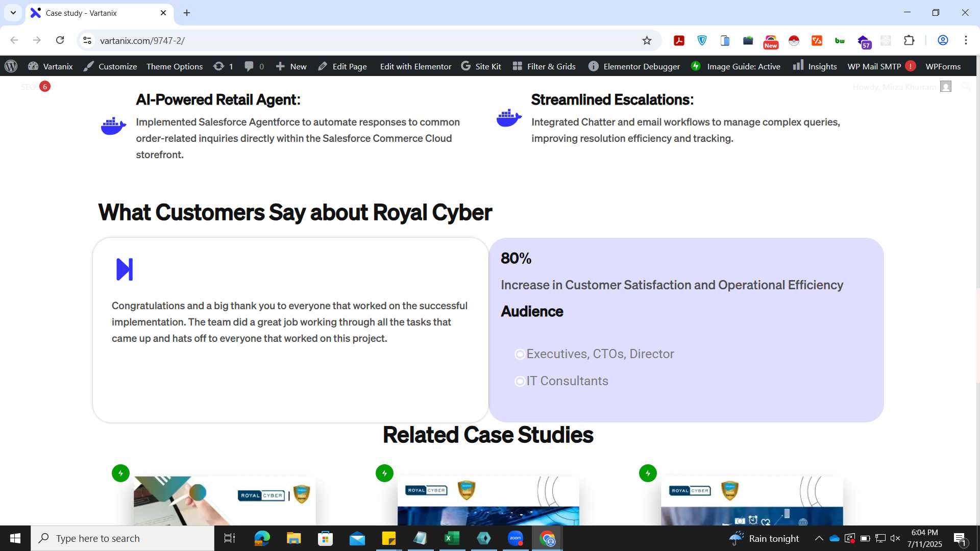
Task: View comments count in admin bar
Action: 254,66
